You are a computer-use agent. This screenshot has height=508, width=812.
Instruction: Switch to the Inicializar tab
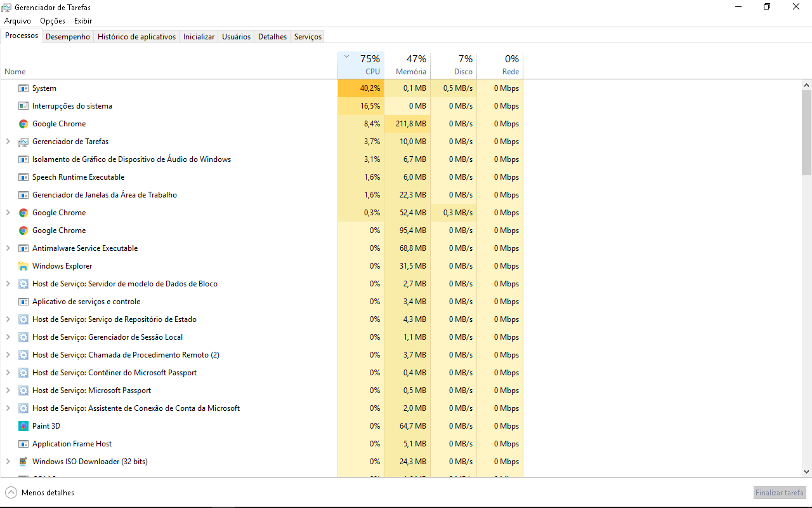tap(199, 37)
